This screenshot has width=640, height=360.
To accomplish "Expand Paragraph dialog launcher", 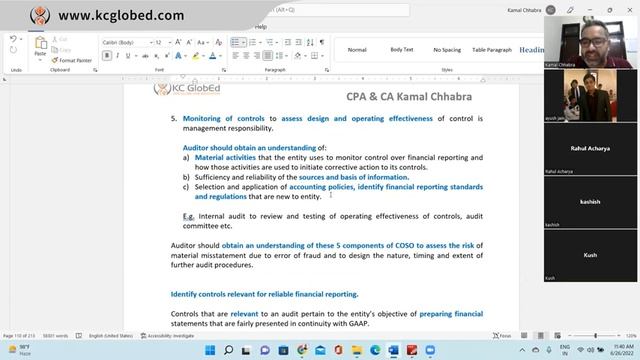I will click(327, 70).
